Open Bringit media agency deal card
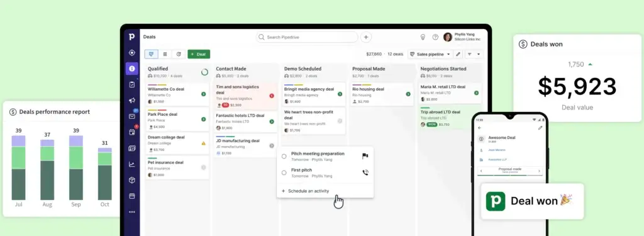This screenshot has width=644, height=236. click(314, 94)
